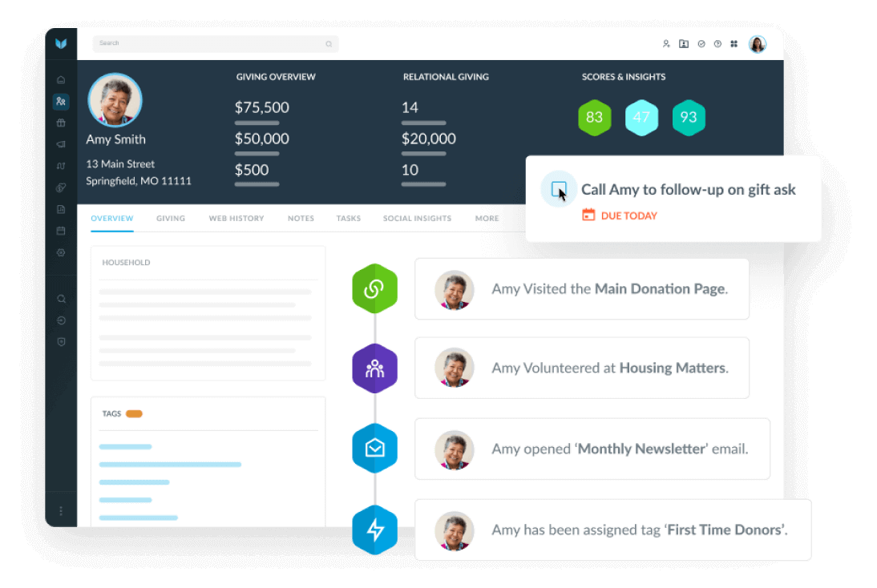Click the tasks checkmark icon in top bar

click(701, 44)
